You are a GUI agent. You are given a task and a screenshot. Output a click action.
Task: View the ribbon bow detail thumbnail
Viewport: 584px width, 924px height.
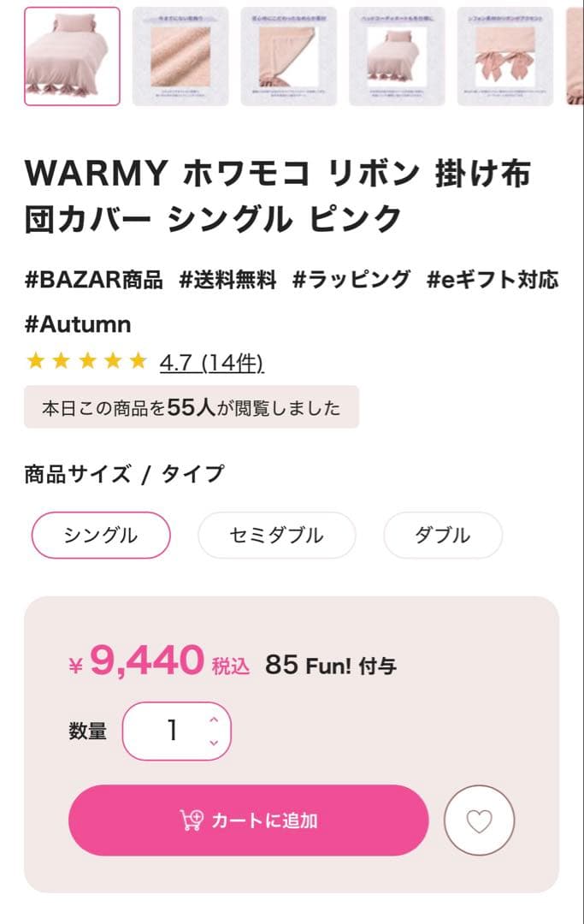coord(504,56)
